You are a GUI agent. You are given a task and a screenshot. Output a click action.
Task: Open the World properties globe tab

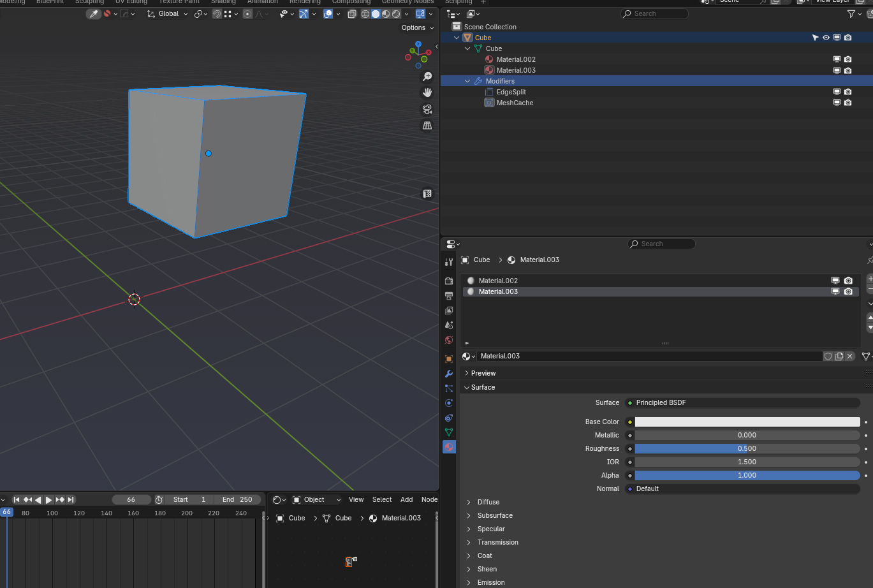449,340
